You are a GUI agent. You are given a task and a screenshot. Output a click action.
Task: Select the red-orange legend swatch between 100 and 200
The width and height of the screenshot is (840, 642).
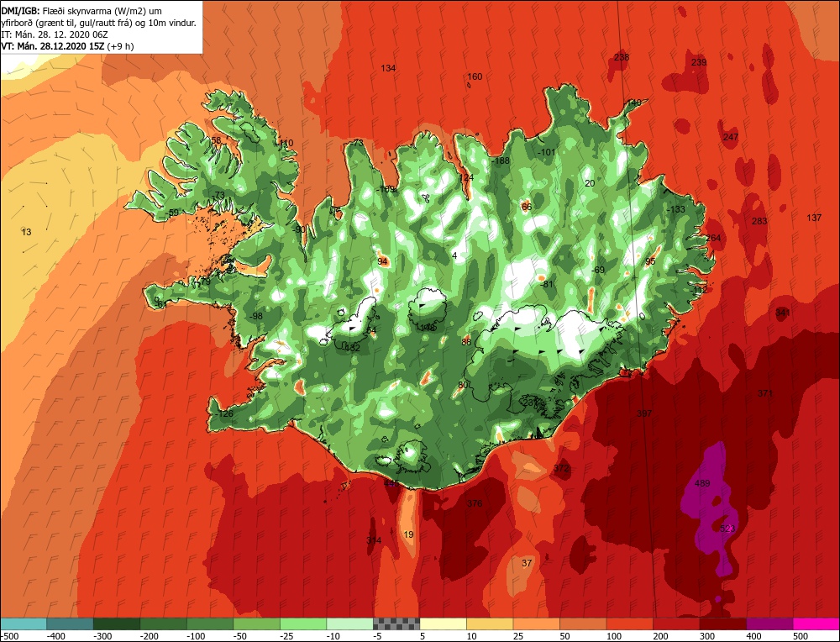630,624
